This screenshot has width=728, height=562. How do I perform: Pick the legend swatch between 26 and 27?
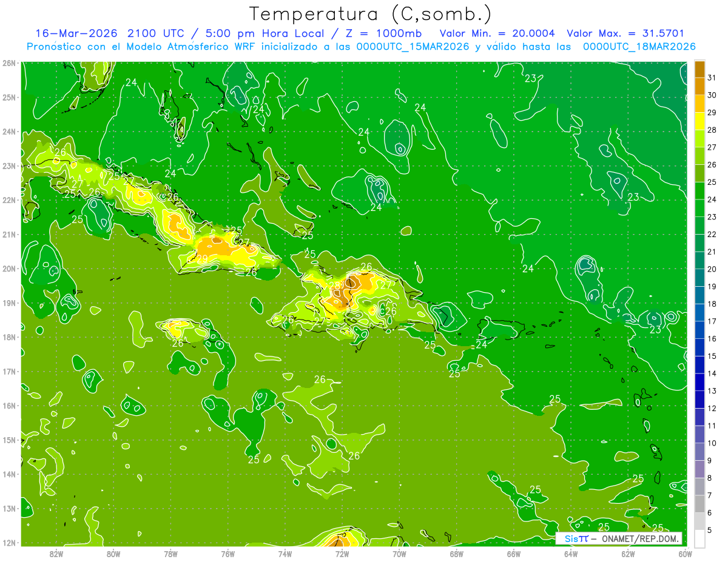pyautogui.click(x=700, y=156)
